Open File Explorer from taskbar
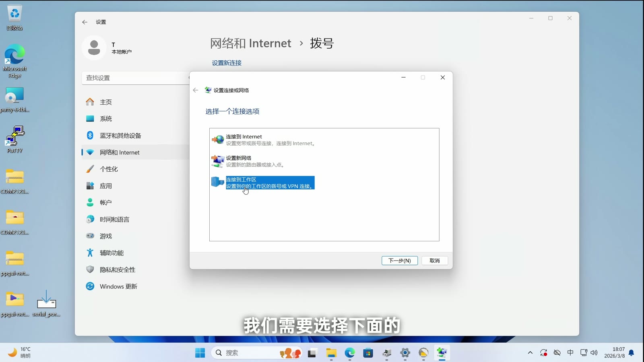Screen dimensions: 644x362 pyautogui.click(x=331, y=353)
